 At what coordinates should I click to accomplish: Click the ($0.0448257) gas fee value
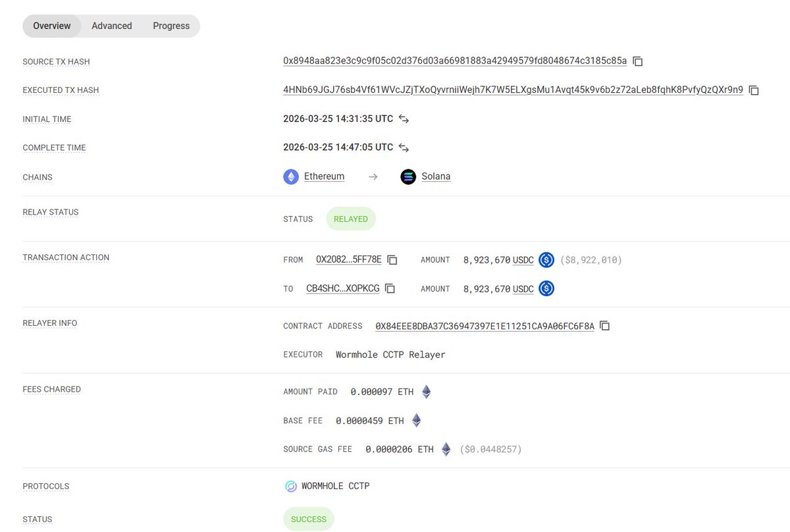pyautogui.click(x=490, y=449)
